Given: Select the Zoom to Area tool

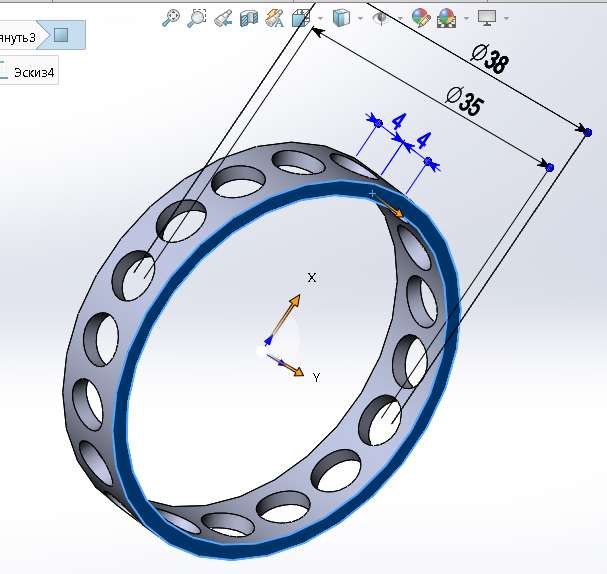Looking at the screenshot, I should point(197,18).
